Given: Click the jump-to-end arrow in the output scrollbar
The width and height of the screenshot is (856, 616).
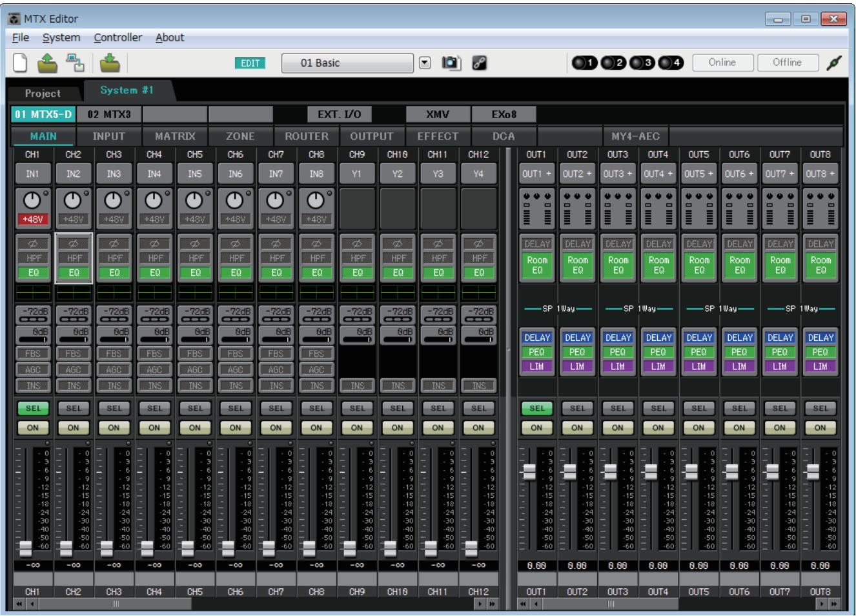Looking at the screenshot, I should (833, 604).
